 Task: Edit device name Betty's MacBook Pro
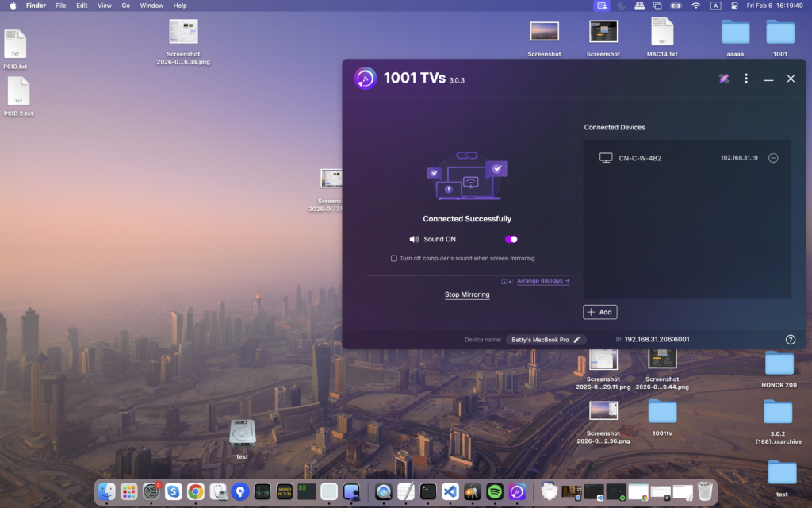[577, 339]
